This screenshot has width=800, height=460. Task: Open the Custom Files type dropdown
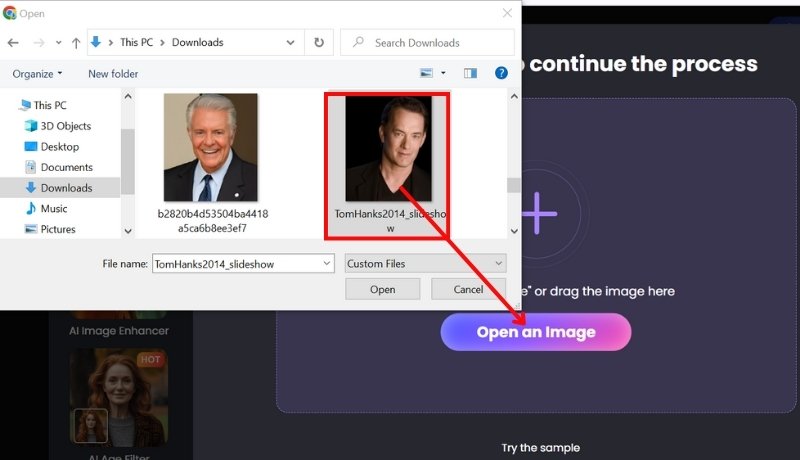425,264
